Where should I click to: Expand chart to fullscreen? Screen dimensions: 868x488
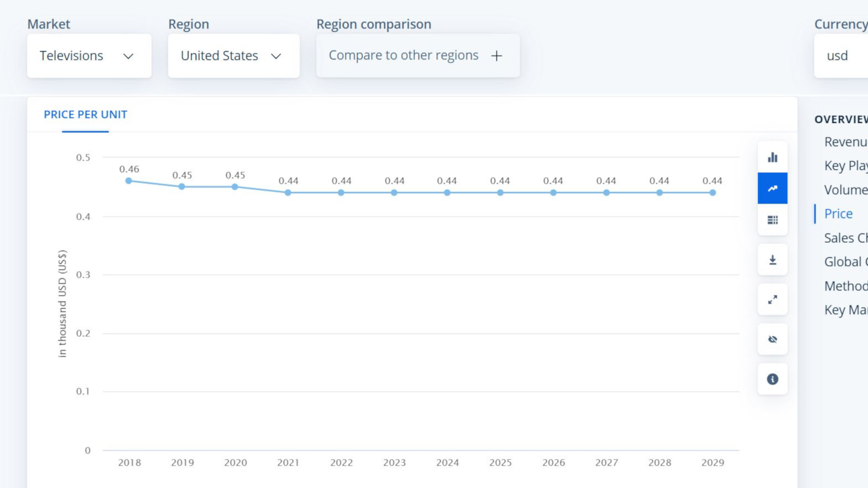tap(773, 300)
